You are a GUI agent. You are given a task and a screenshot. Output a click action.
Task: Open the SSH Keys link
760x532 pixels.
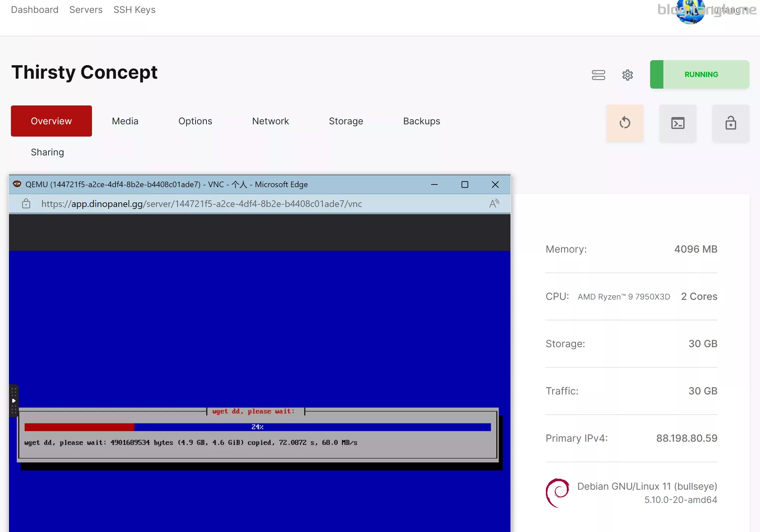click(134, 10)
